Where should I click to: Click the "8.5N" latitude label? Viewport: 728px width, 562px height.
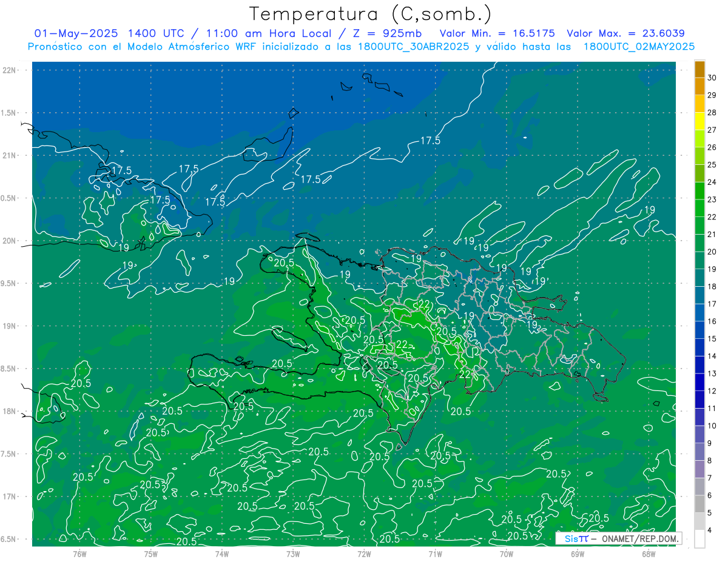click(9, 369)
